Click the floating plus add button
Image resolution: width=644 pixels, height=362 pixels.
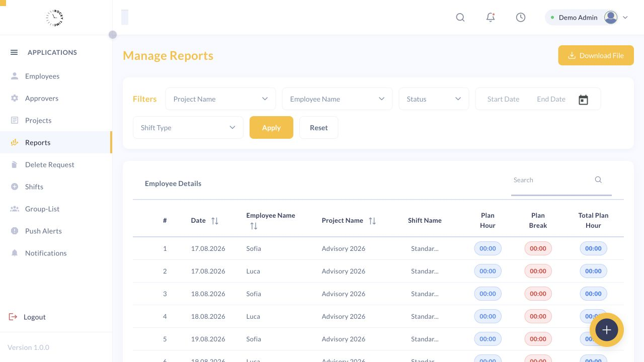click(x=607, y=330)
